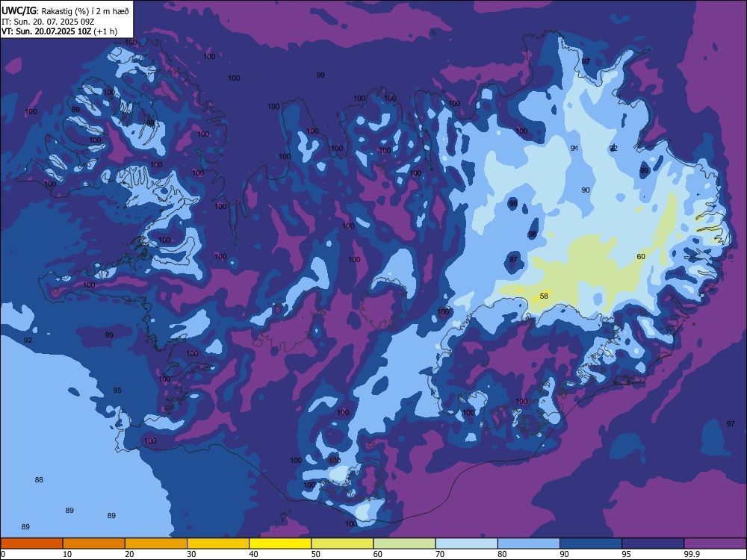
Task: Click the pale blue 70–80 legend swatch
Action: pos(467,544)
